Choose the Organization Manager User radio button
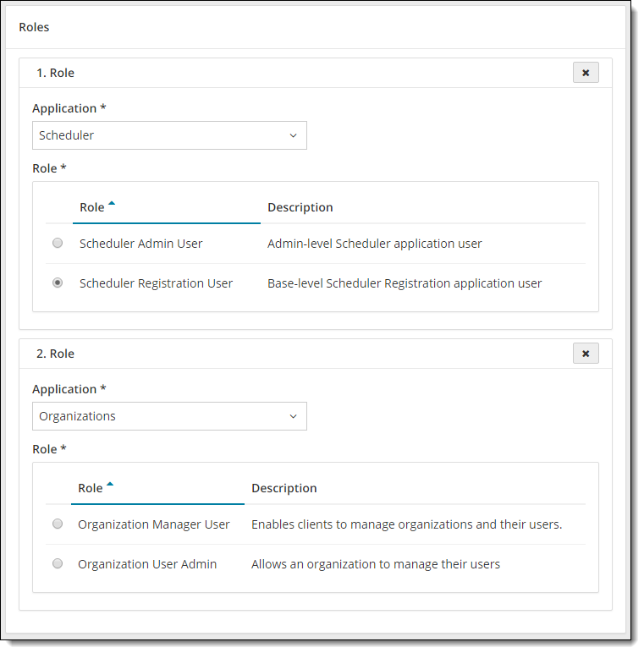 (58, 524)
